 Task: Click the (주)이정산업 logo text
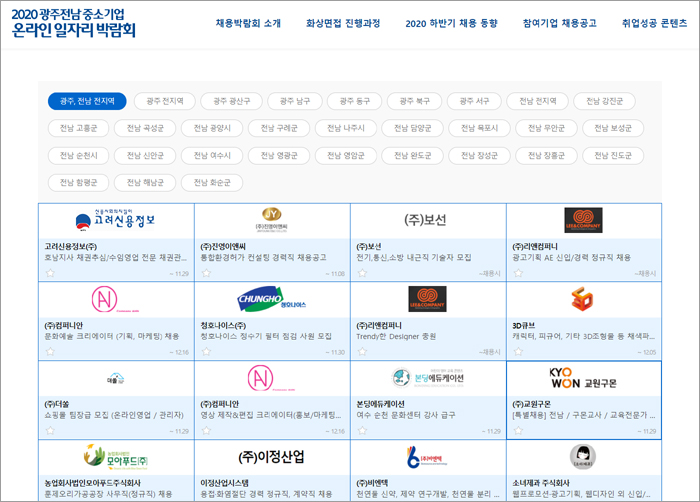(x=271, y=457)
